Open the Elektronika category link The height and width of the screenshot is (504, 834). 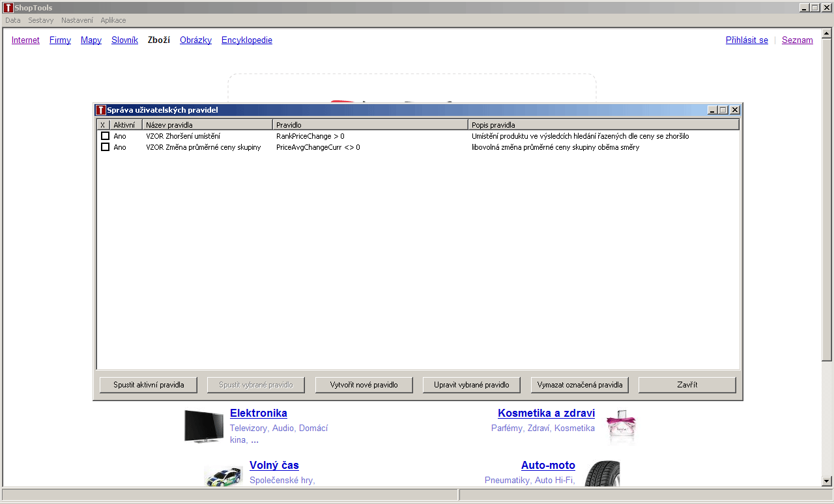point(258,413)
